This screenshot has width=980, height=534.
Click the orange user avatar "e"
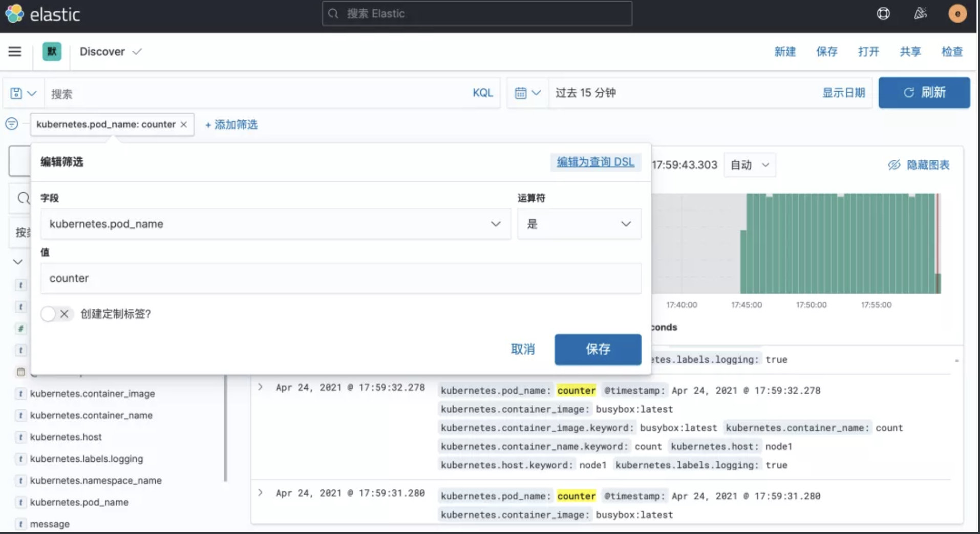click(x=957, y=14)
